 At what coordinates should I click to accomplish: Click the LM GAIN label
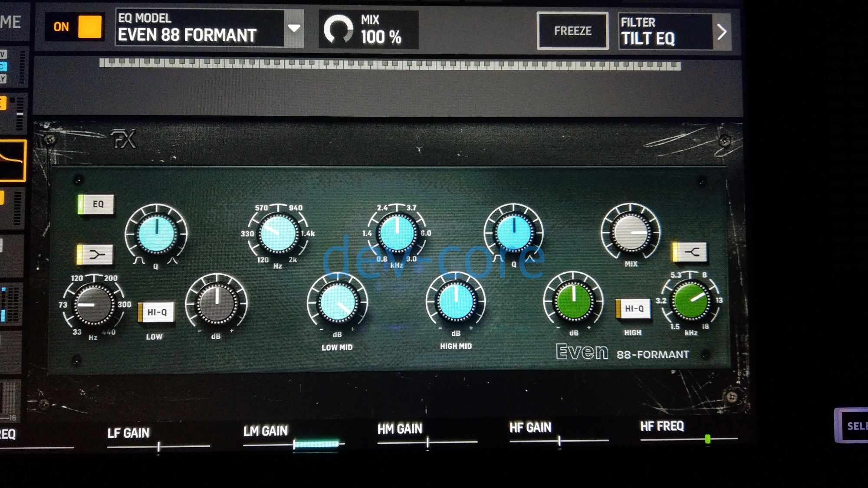coord(266,431)
